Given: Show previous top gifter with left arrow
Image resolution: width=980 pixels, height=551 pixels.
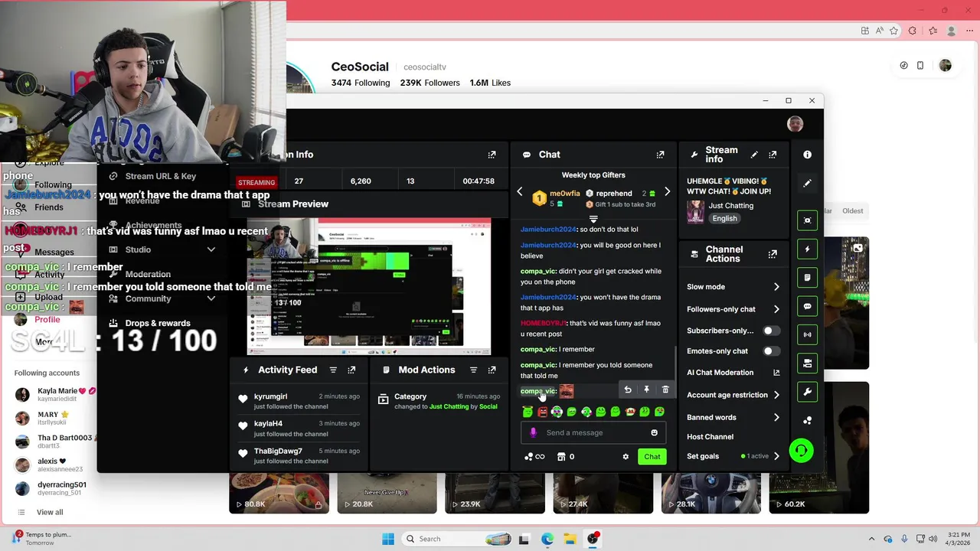Looking at the screenshot, I should tap(520, 192).
